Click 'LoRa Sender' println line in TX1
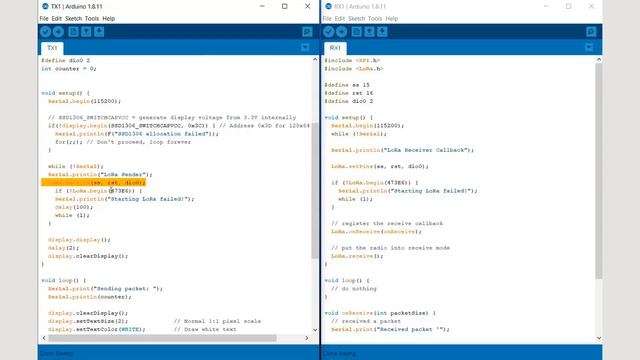Image resolution: width=640 pixels, height=360 pixels. click(100, 174)
